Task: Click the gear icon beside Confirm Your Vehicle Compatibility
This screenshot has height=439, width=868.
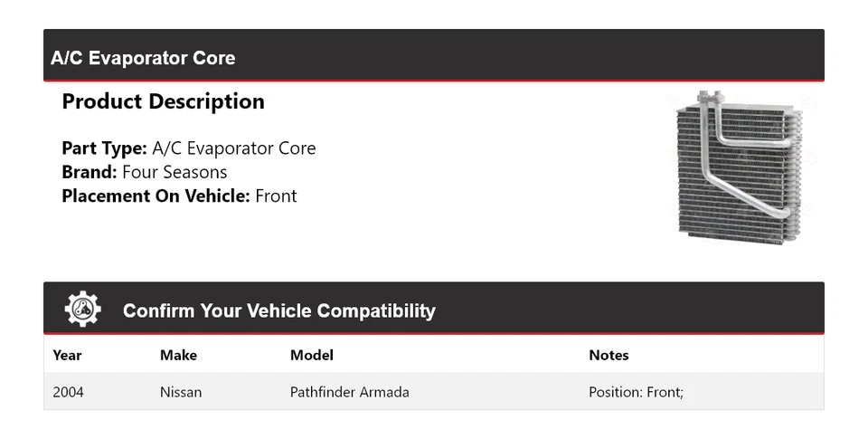Action: click(x=82, y=310)
